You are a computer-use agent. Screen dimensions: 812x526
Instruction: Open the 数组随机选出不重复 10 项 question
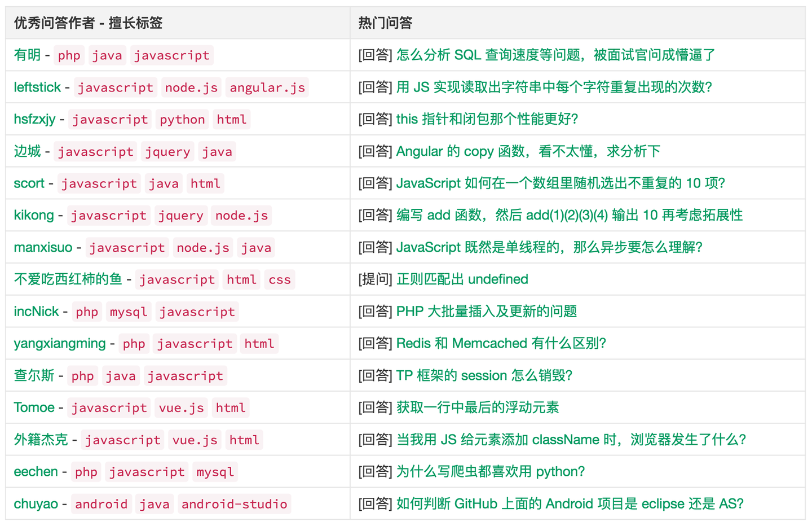[x=560, y=183]
